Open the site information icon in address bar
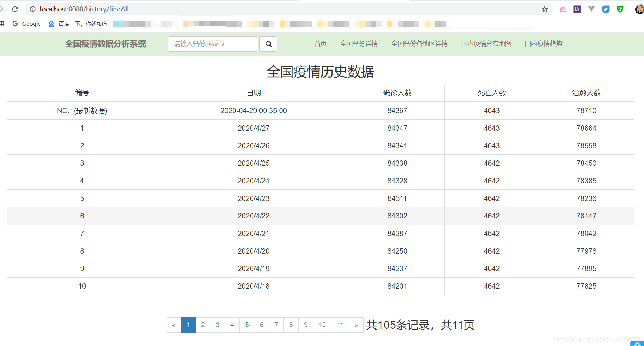Screen dimensions: 644x346 (33, 9)
